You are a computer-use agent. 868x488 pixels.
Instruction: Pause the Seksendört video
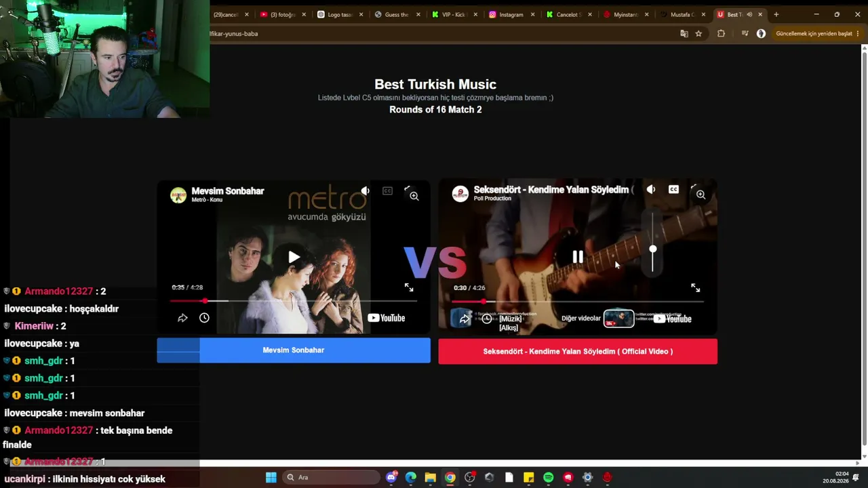(578, 257)
